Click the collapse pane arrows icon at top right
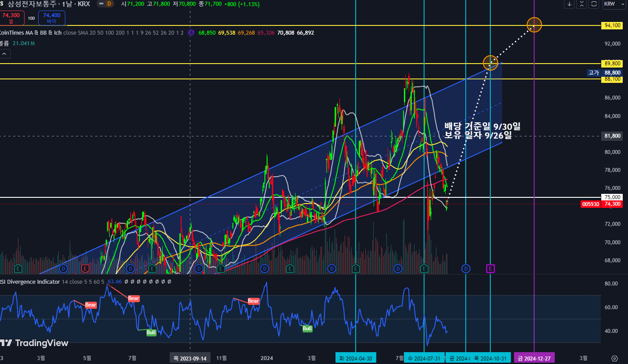 (582, 4)
